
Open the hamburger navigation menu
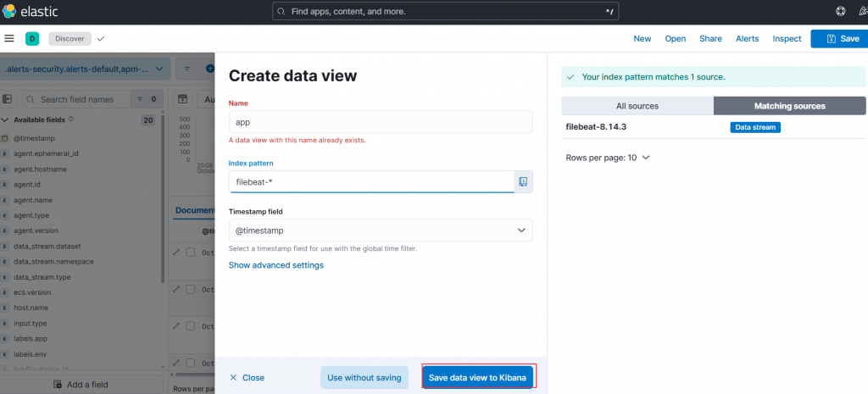coord(8,38)
